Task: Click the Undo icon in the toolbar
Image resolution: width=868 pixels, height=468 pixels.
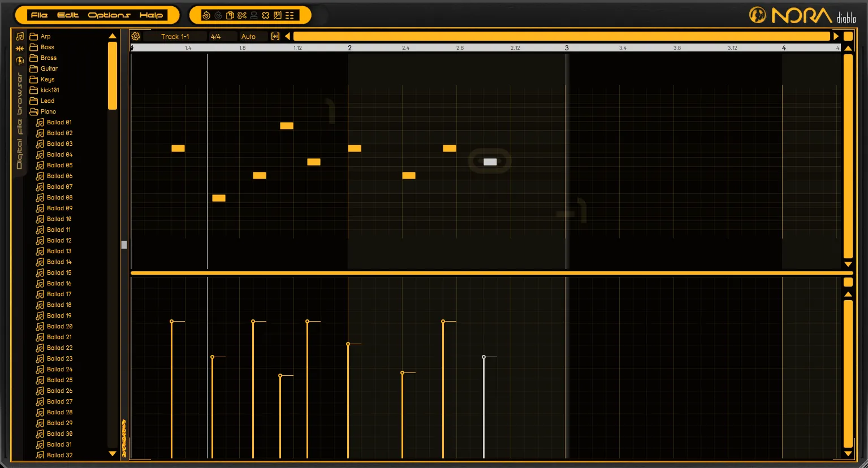Action: pos(206,15)
